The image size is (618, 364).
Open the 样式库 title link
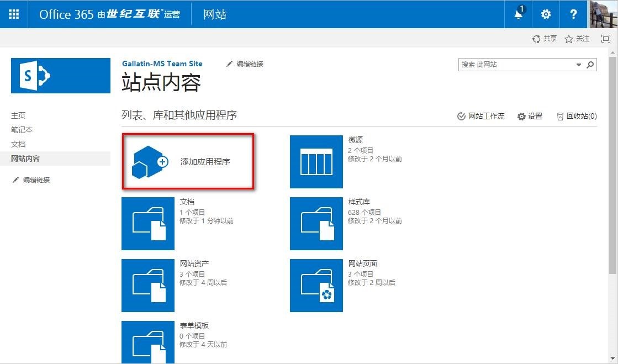coord(359,202)
